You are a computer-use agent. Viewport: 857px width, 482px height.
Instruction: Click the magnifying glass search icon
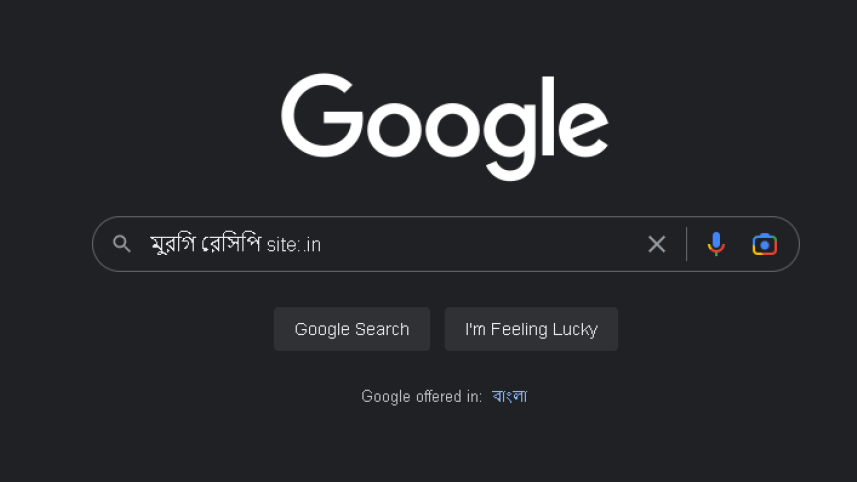coord(122,244)
